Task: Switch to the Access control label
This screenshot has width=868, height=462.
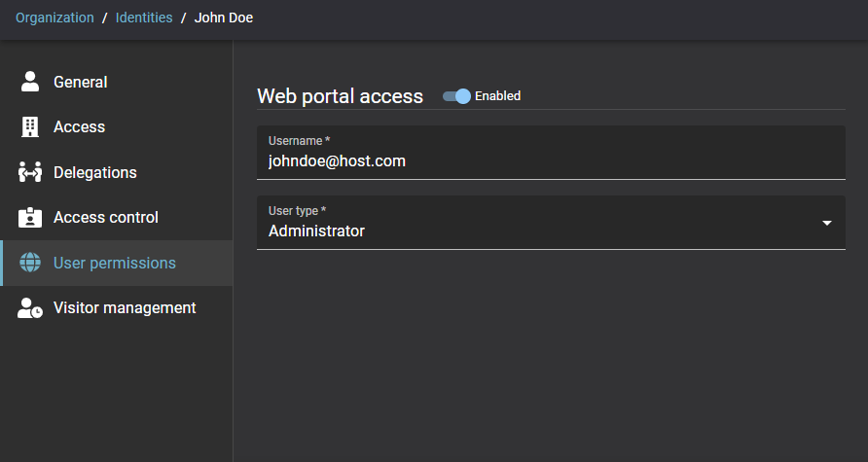Action: 105,218
